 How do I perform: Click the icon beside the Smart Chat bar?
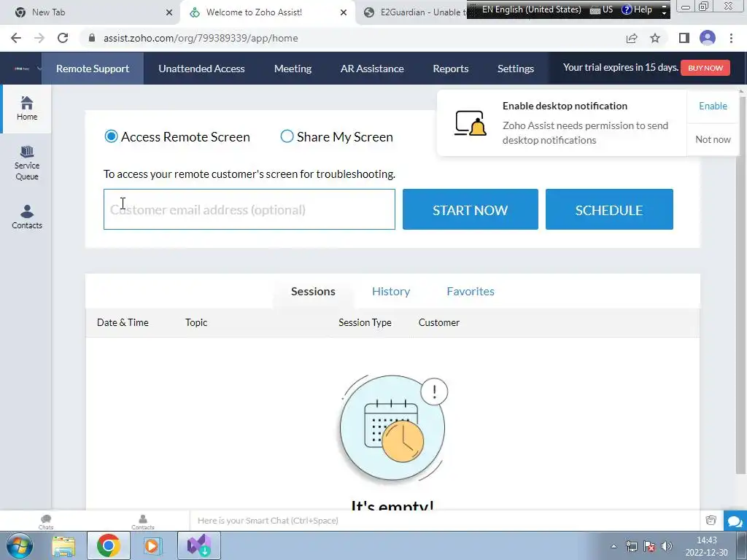coord(711,521)
